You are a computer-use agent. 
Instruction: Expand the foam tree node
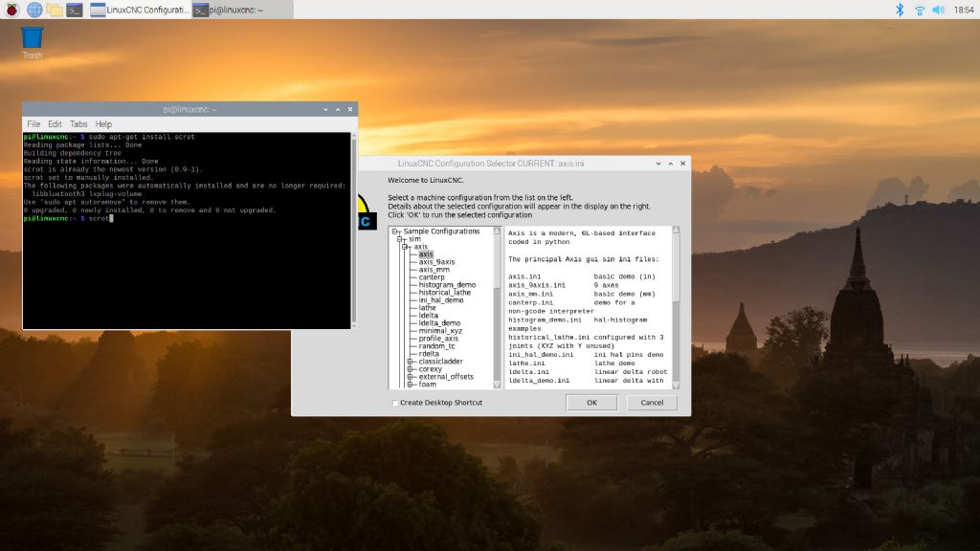(410, 385)
